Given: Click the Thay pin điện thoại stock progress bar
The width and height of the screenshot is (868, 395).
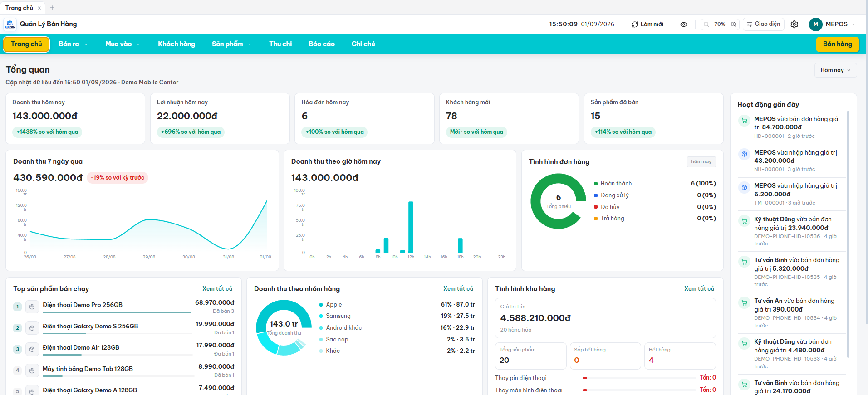Looking at the screenshot, I should point(639,378).
